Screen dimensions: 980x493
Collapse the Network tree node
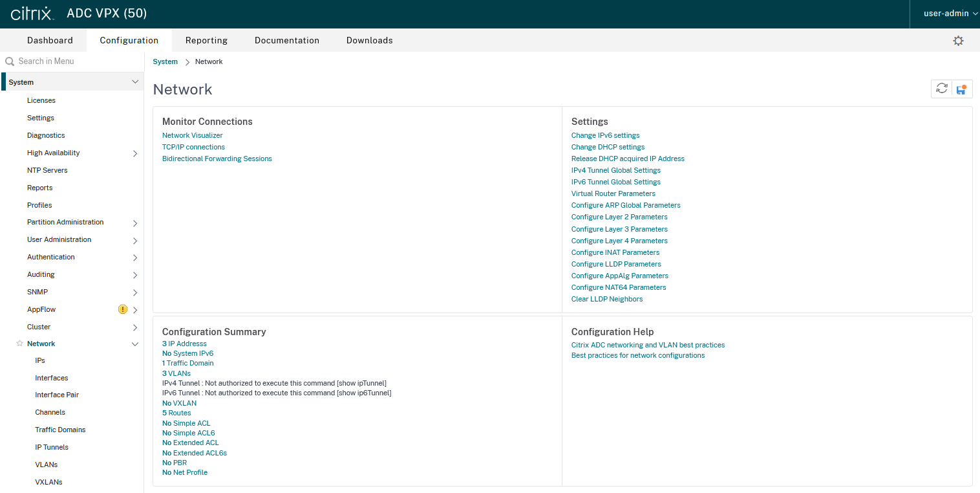[135, 344]
